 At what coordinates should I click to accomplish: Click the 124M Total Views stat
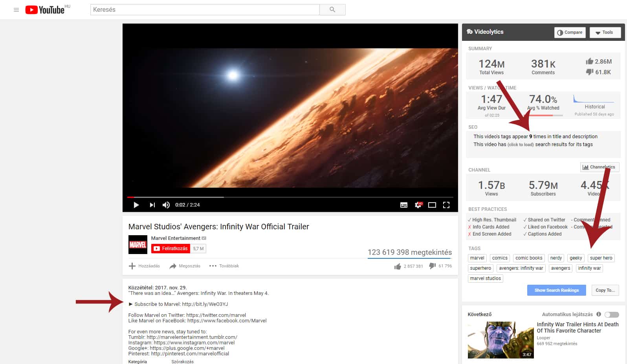(491, 66)
